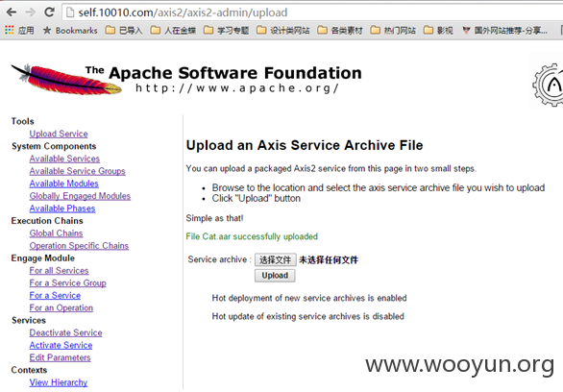
Task: Click the 'Service archive :' label
Action: pyautogui.click(x=219, y=259)
